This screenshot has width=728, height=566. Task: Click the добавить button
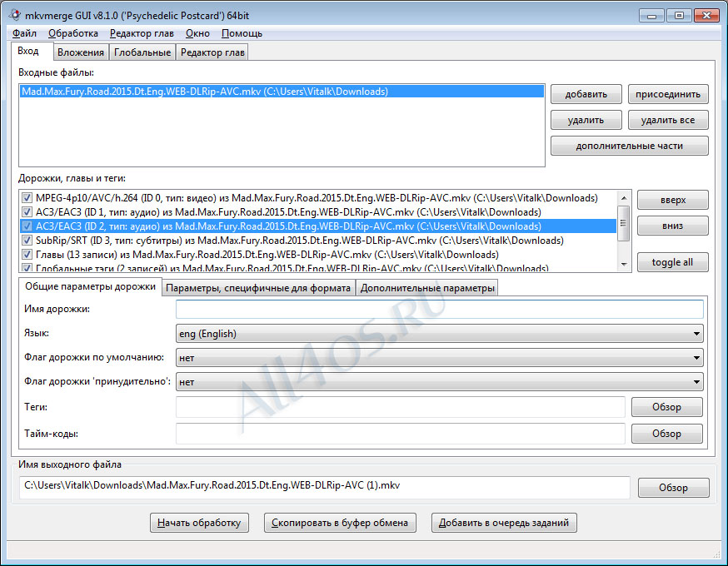click(586, 94)
